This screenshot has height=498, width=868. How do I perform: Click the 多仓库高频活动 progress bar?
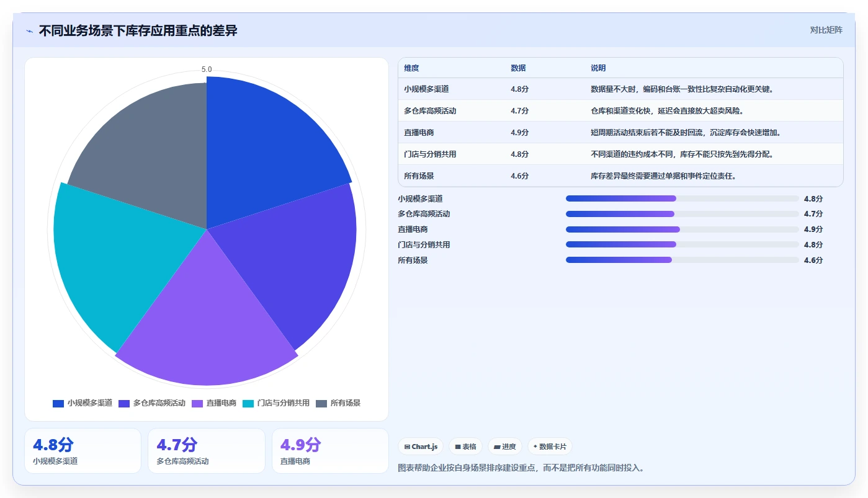[x=682, y=214]
